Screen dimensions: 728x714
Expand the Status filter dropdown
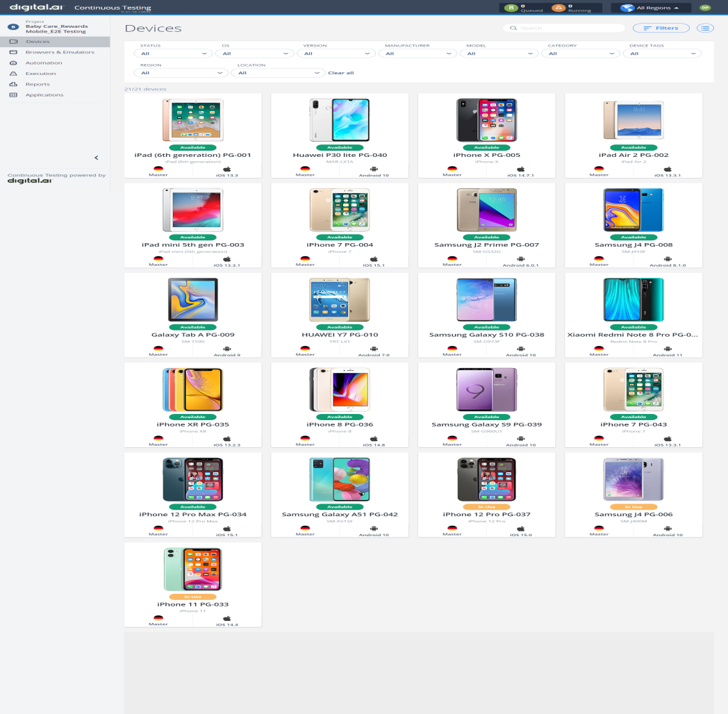(x=173, y=54)
